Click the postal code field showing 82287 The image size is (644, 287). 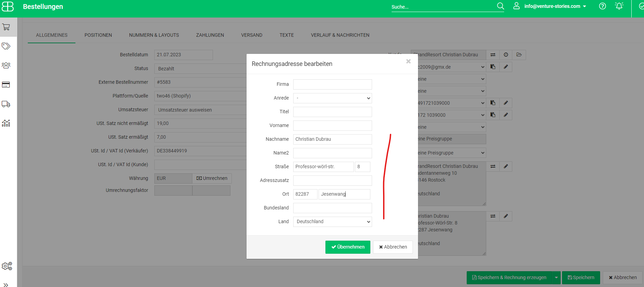[305, 194]
